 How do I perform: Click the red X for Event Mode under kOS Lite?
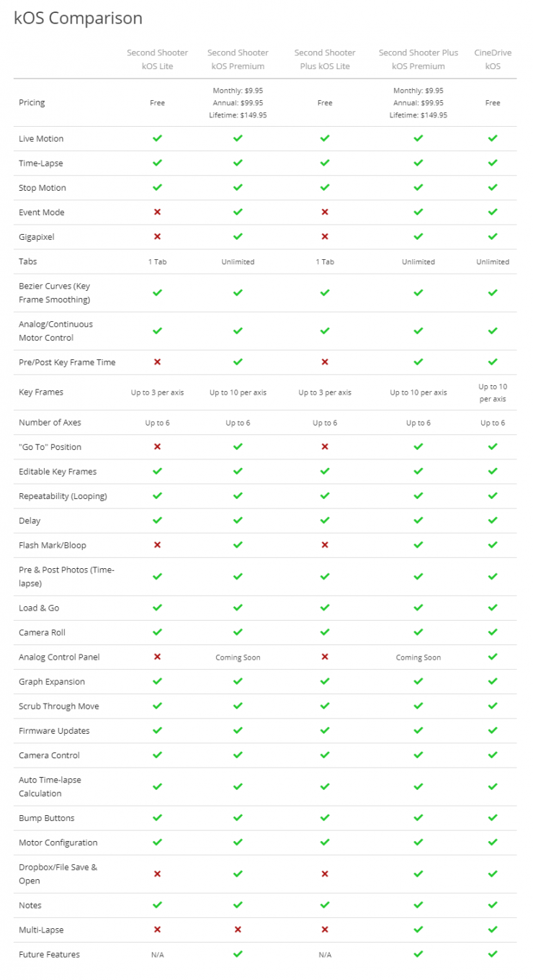[x=157, y=212]
